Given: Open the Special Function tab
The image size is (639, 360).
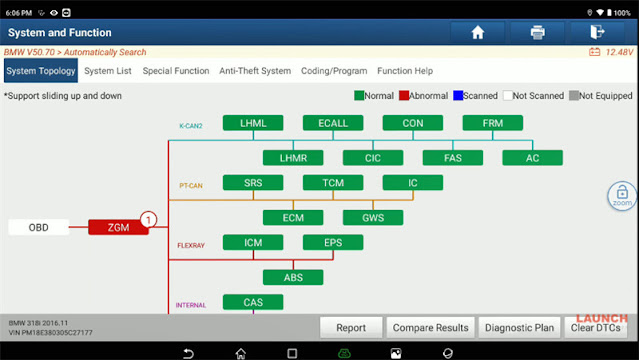Looking at the screenshot, I should (x=176, y=71).
